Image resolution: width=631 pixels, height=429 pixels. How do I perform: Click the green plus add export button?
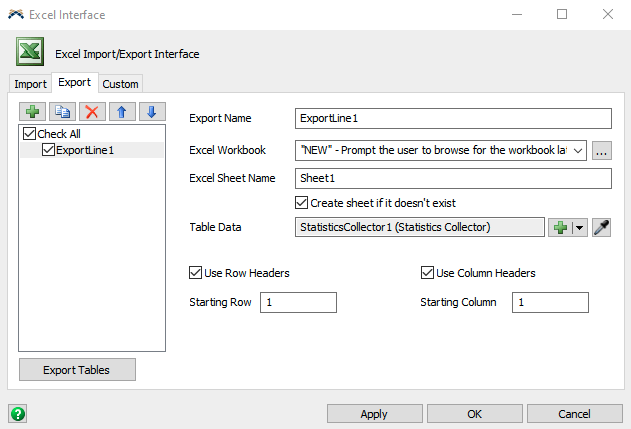point(32,112)
